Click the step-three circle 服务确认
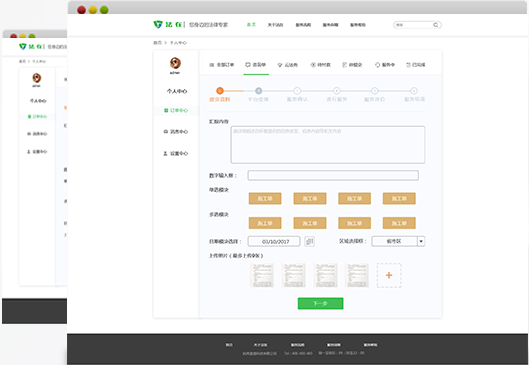Viewport: 529px width, 365px height. (x=297, y=90)
